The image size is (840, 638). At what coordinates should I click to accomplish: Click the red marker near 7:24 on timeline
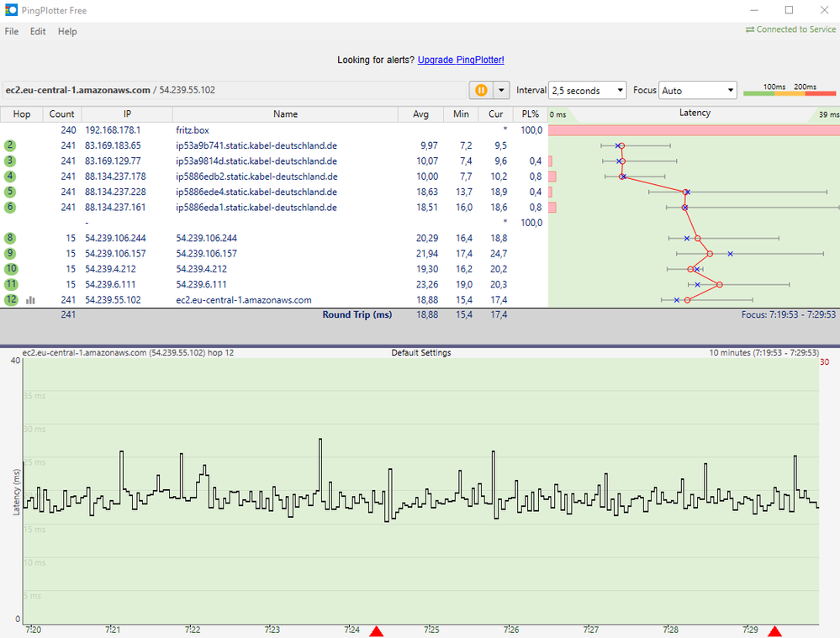tap(377, 631)
